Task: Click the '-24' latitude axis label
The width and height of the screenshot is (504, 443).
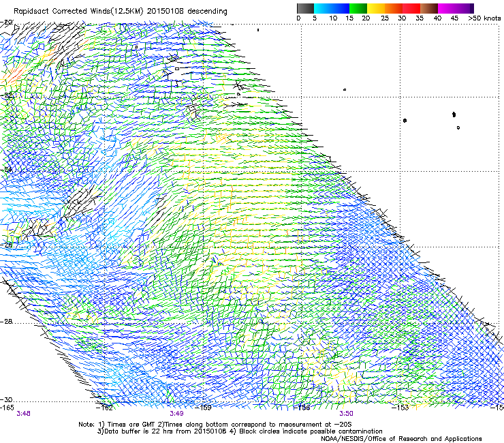Action: click(x=7, y=169)
